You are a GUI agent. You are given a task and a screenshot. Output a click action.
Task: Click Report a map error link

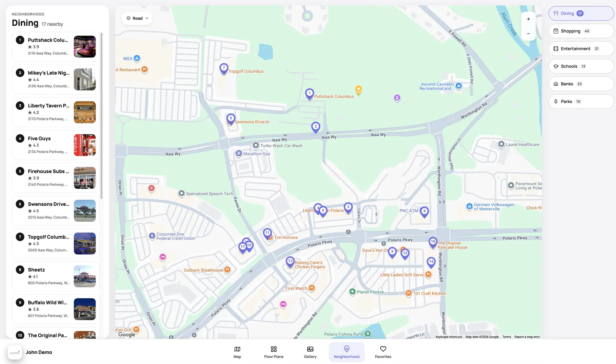click(x=527, y=337)
